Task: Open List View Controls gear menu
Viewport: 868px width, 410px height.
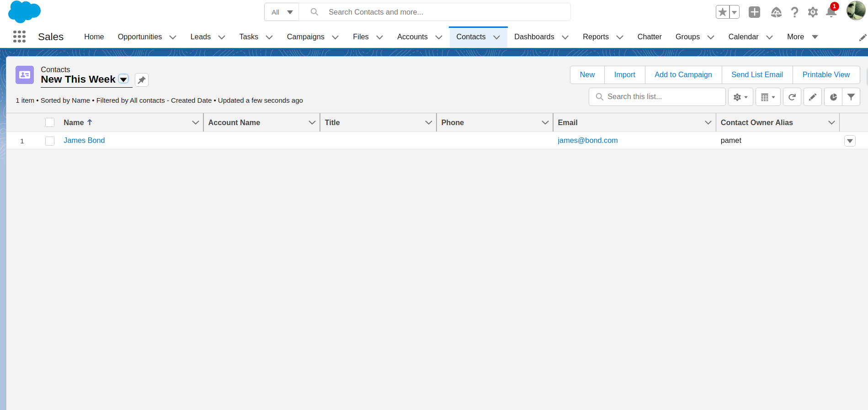Action: [x=740, y=97]
